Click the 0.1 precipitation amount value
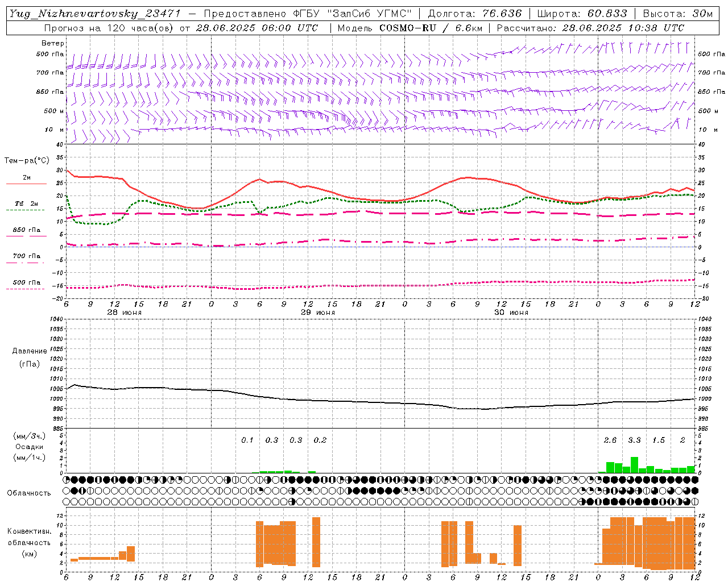This screenshot has height=582, width=728. point(247,440)
